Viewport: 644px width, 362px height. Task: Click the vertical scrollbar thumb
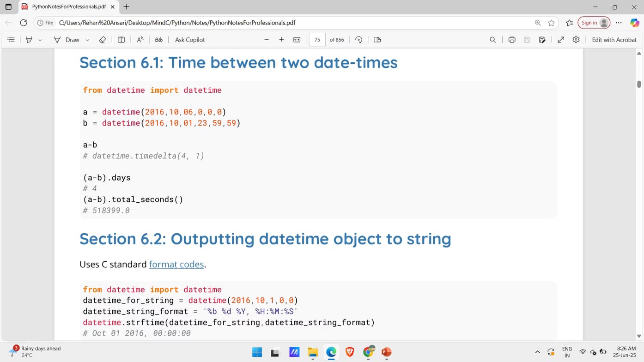coord(639,84)
